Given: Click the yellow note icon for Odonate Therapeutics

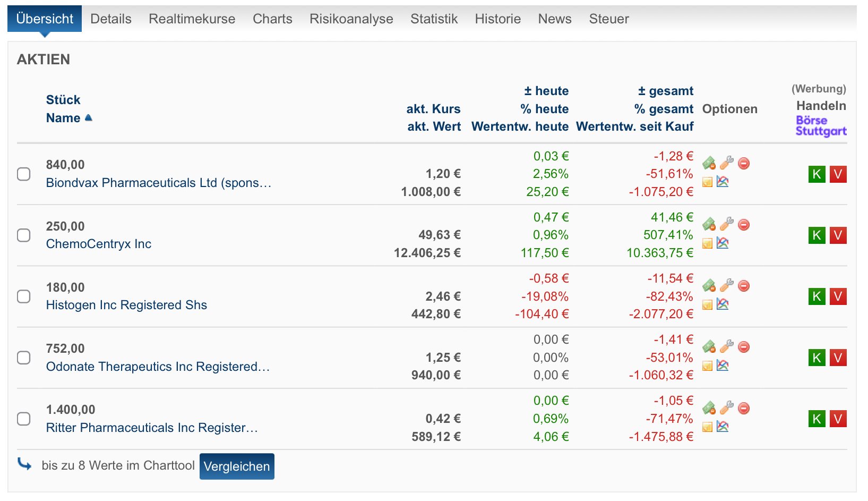Looking at the screenshot, I should [707, 366].
